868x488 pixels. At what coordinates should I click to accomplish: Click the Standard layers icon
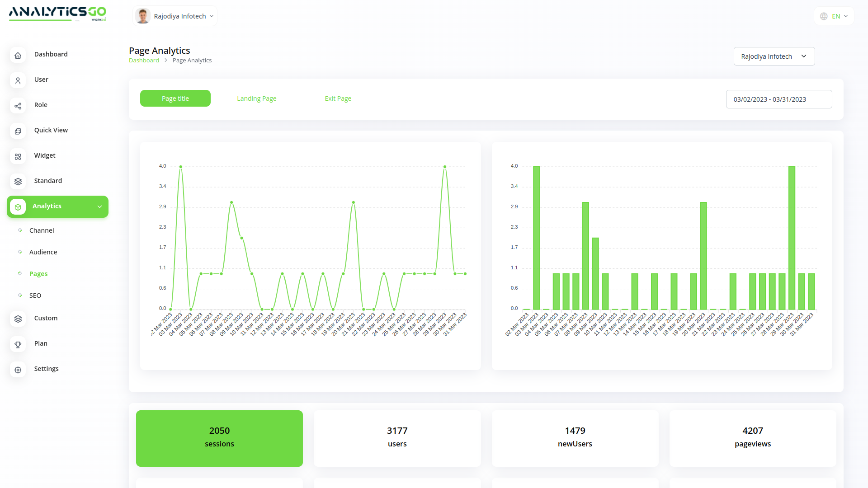coord(18,182)
